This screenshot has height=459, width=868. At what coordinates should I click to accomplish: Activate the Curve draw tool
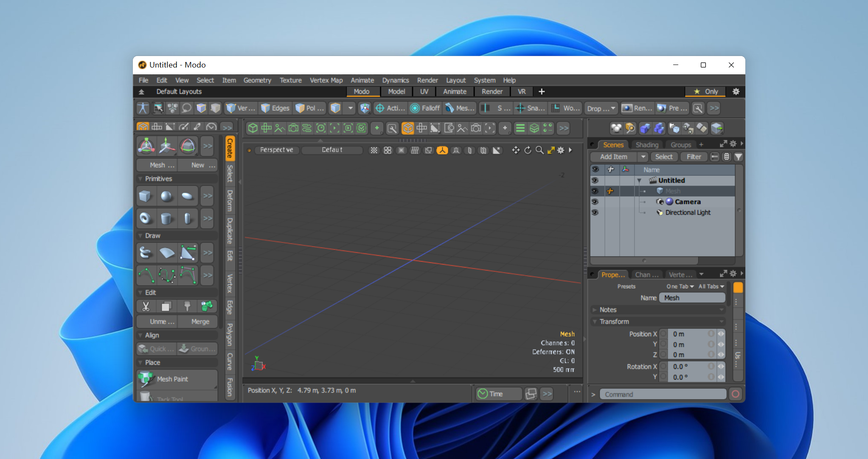[146, 275]
